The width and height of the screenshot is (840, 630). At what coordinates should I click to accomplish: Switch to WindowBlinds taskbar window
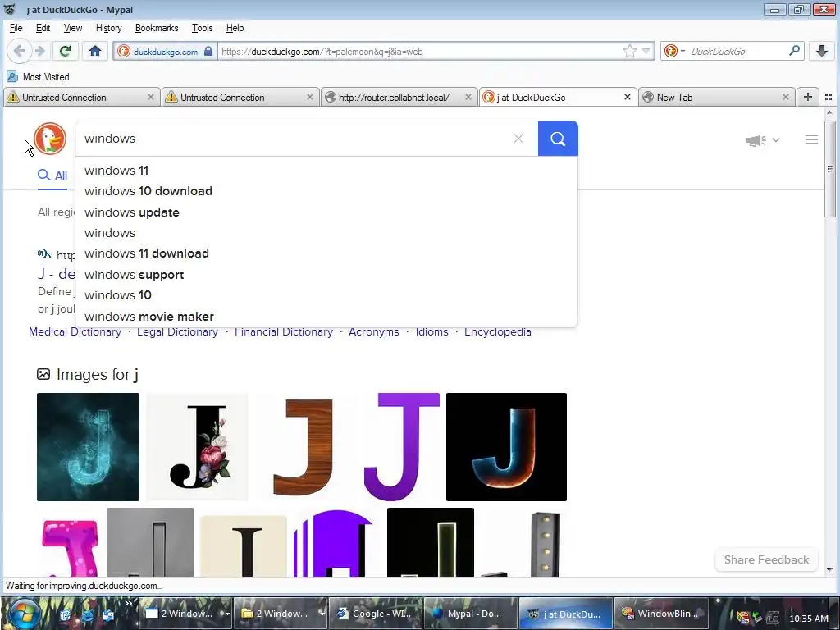660,614
